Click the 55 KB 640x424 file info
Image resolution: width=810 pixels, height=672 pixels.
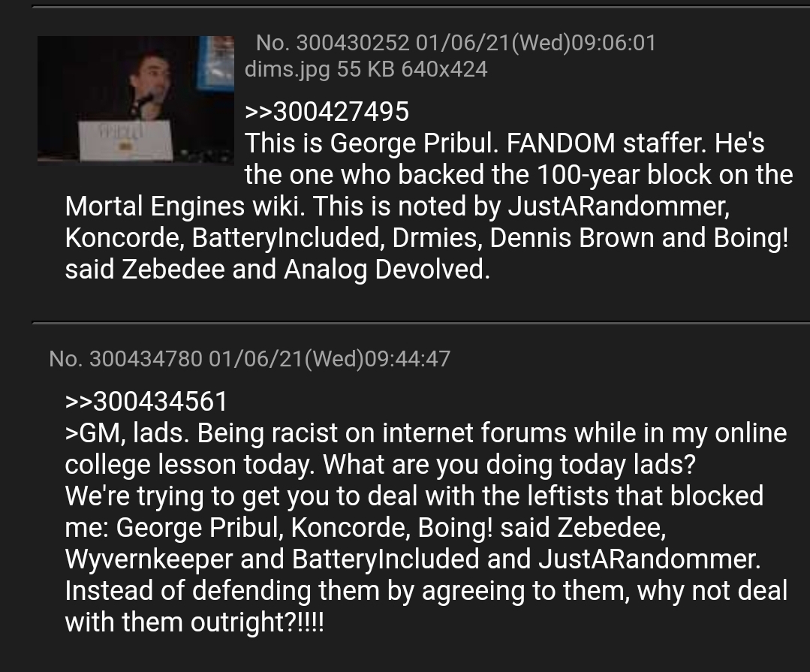pyautogui.click(x=412, y=69)
